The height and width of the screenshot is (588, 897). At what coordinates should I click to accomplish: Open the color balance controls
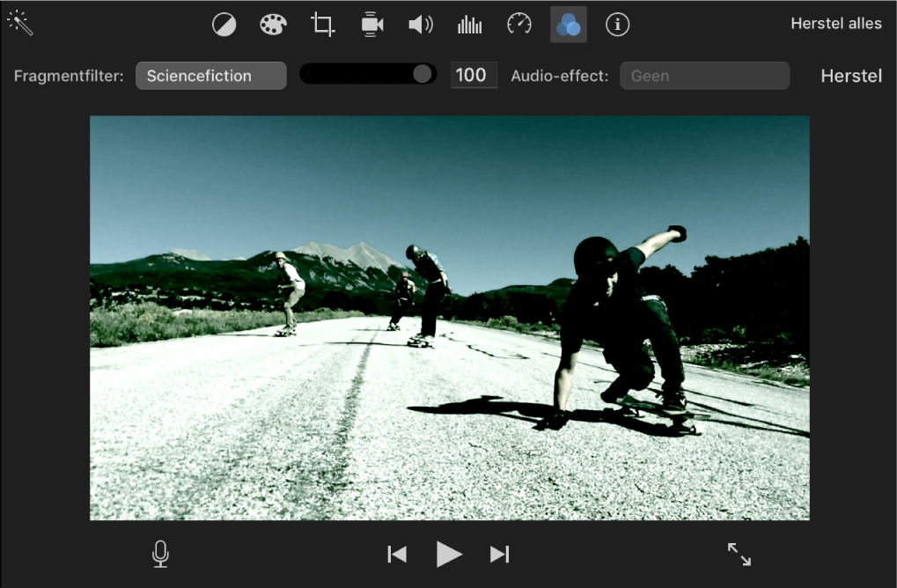click(224, 24)
